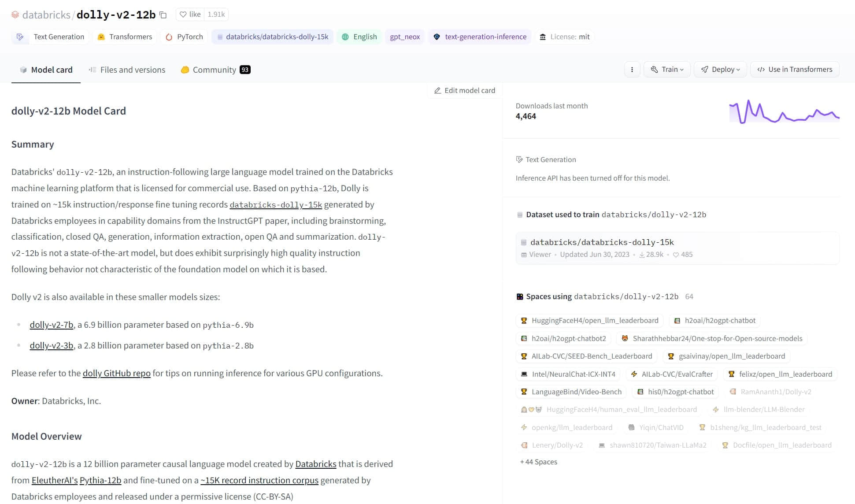Click Use in Transformers button
Image resolution: width=855 pixels, height=504 pixels.
click(x=795, y=70)
